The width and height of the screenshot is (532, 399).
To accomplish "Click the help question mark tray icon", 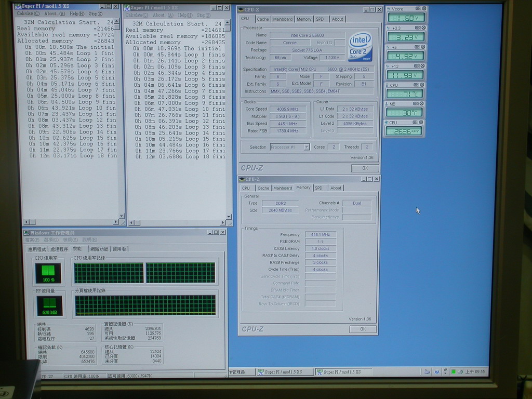I will pos(436,372).
